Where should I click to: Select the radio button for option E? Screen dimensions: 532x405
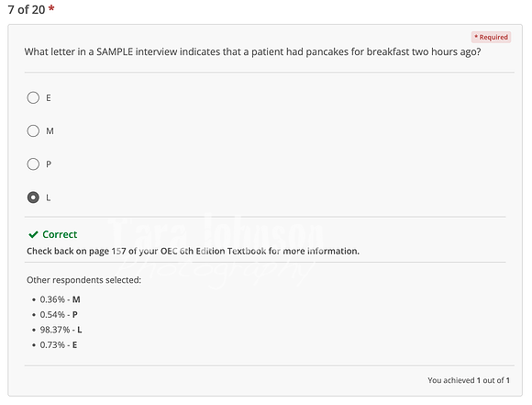33,98
